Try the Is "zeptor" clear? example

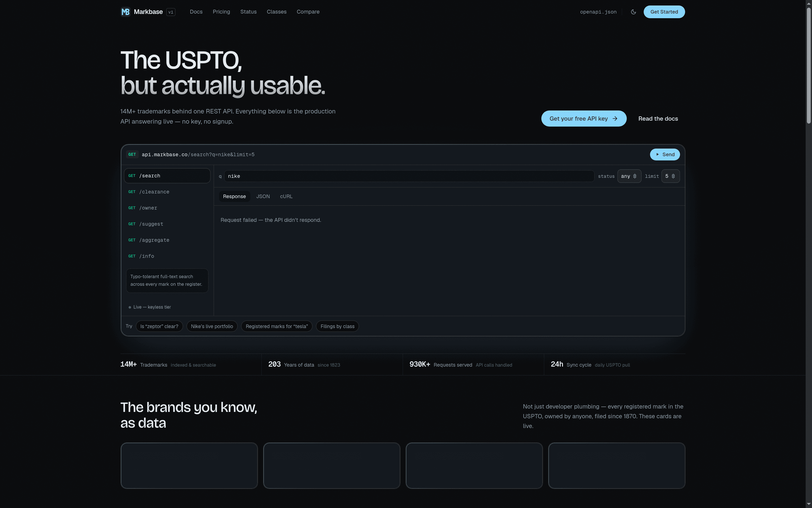pyautogui.click(x=159, y=326)
